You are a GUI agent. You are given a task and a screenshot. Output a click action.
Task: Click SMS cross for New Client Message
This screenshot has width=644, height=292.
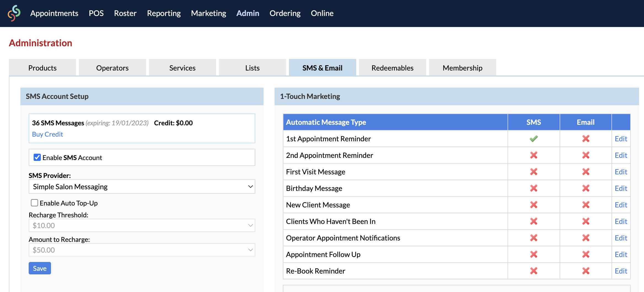[534, 205]
